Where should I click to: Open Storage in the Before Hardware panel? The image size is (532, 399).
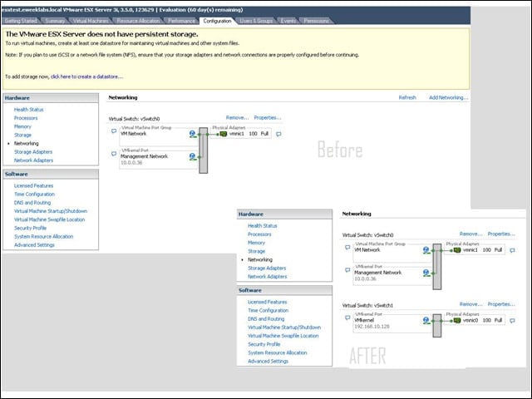[22, 135]
